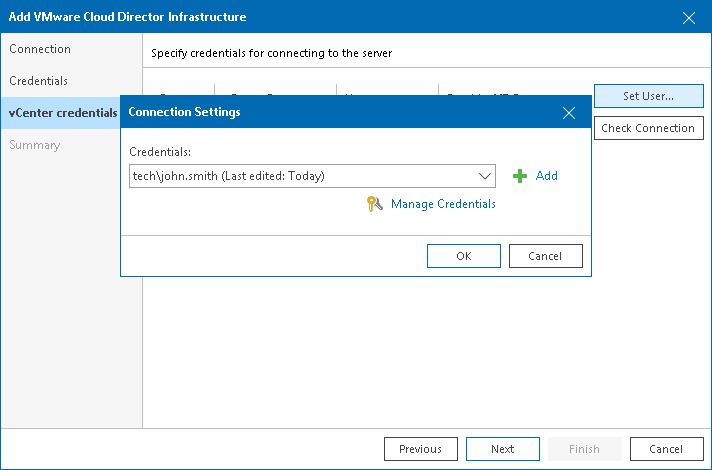Proceed with the Next button
The height and width of the screenshot is (470, 712).
click(503, 449)
